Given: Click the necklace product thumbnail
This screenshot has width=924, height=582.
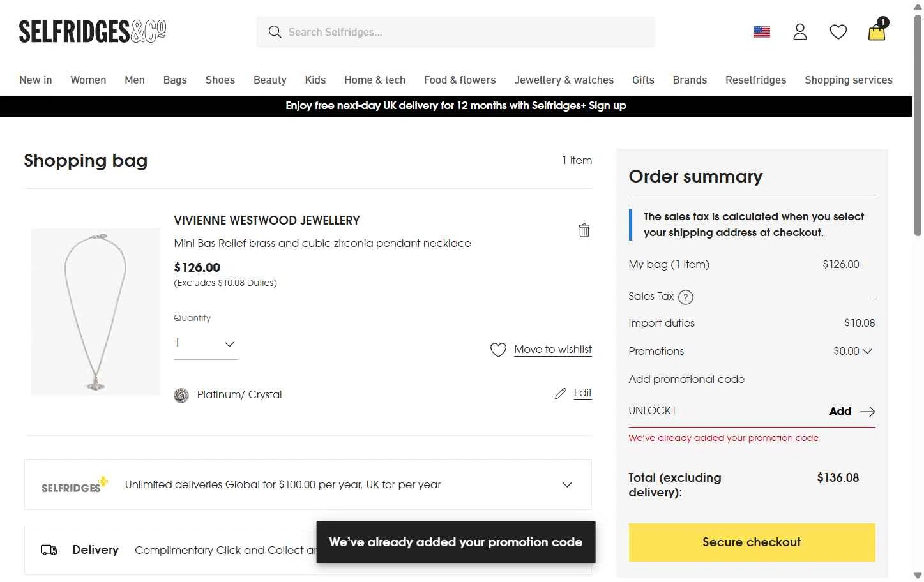Looking at the screenshot, I should tap(95, 311).
